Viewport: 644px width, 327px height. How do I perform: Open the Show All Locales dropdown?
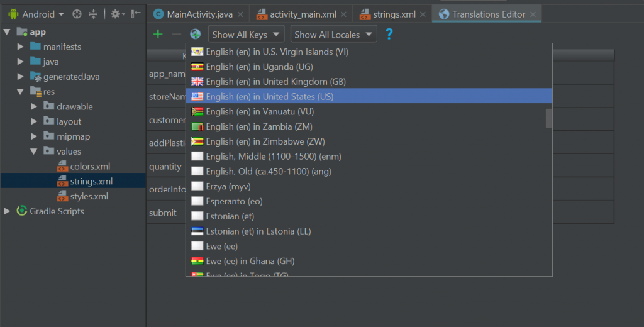[x=333, y=34]
